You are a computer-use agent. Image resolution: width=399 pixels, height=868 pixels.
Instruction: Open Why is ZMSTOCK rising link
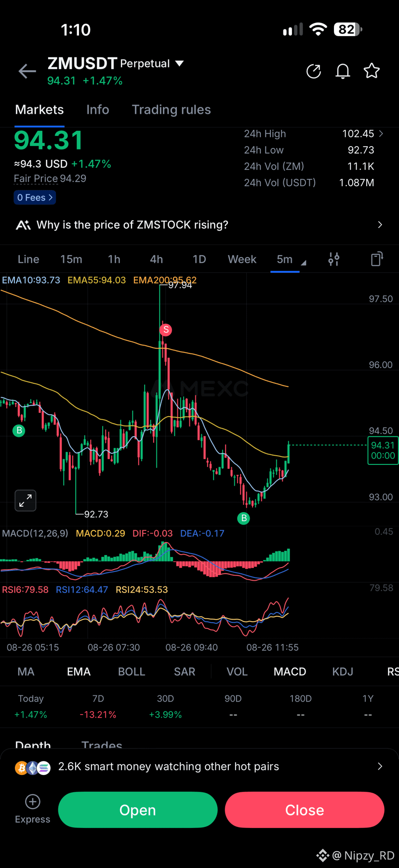pyautogui.click(x=133, y=225)
